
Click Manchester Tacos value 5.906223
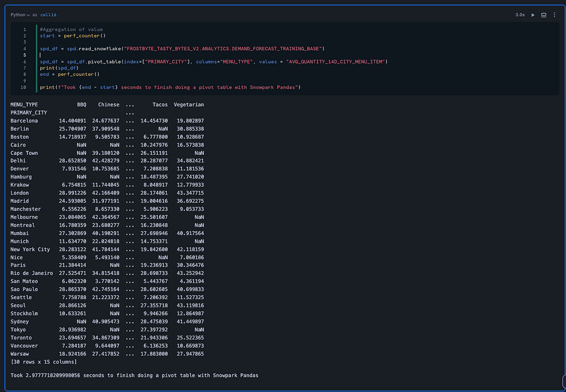(x=155, y=209)
